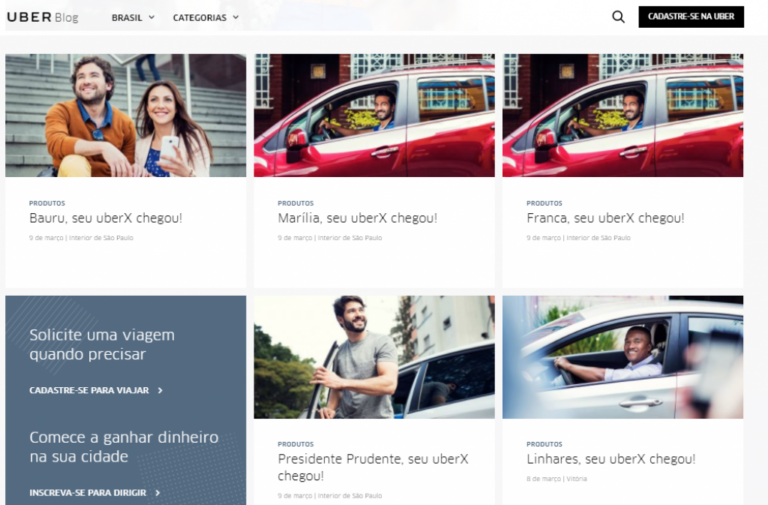Click Produtos tag above Linhares article
The height and width of the screenshot is (505, 768).
pos(545,444)
